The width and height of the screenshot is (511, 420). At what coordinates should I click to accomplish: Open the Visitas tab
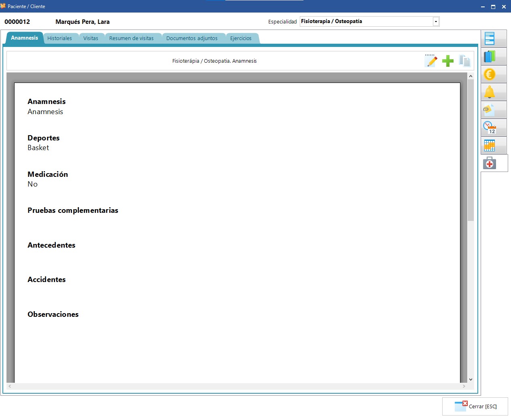pos(91,38)
